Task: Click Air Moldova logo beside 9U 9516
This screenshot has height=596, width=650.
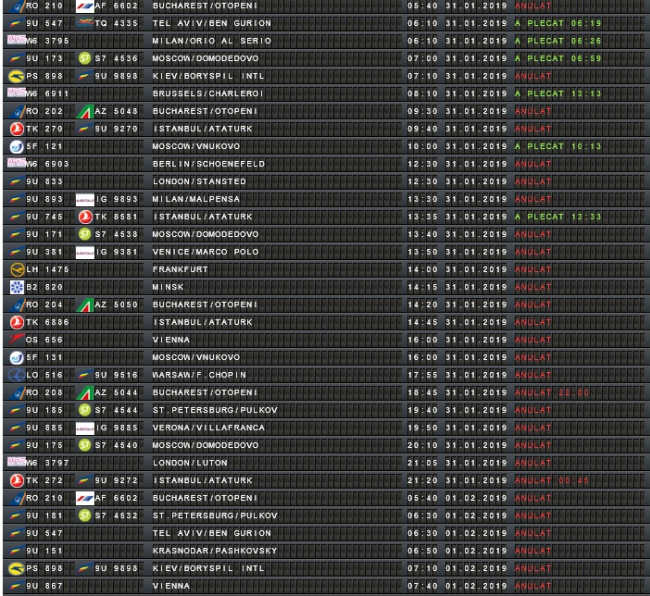Action: [x=84, y=375]
